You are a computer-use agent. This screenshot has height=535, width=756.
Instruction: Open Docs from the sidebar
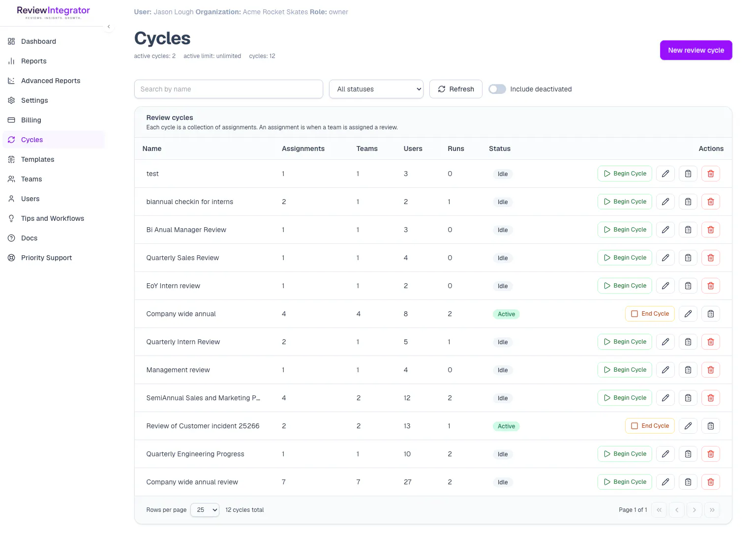click(53, 238)
